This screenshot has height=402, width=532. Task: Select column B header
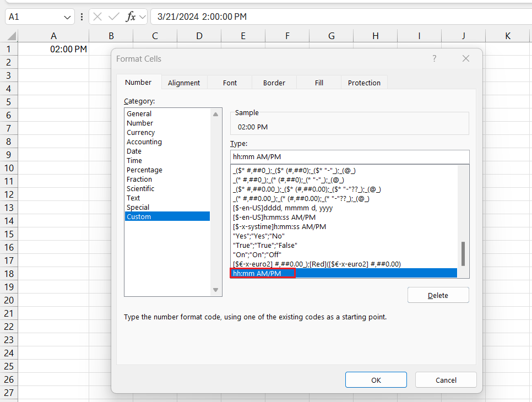point(111,36)
